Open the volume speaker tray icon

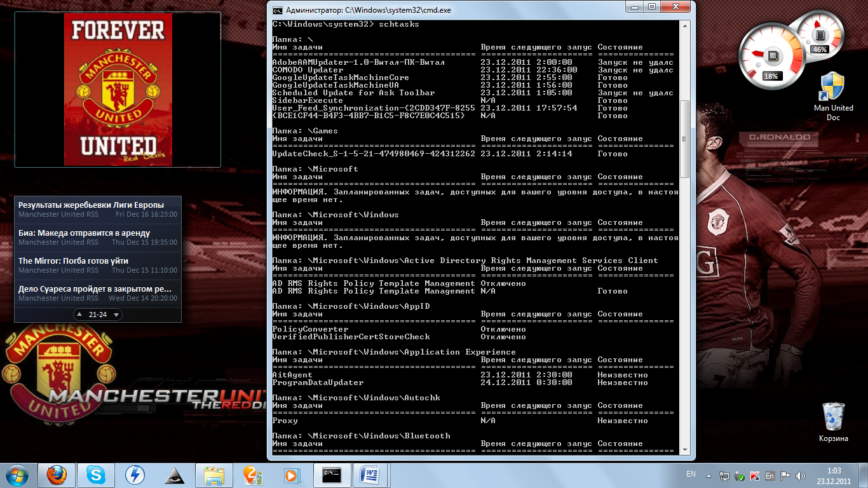click(799, 475)
